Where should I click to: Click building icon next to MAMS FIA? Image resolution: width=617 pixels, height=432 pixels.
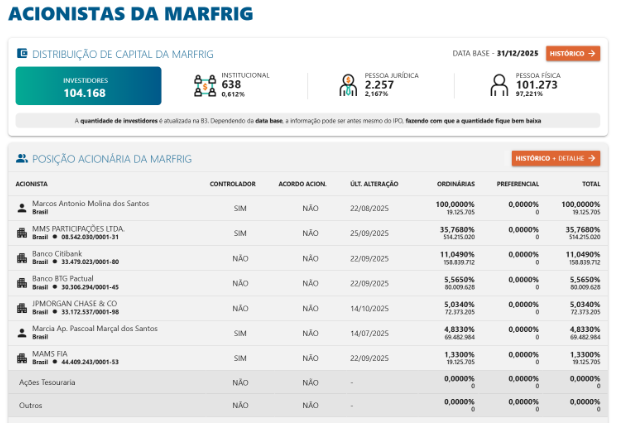coord(22,357)
